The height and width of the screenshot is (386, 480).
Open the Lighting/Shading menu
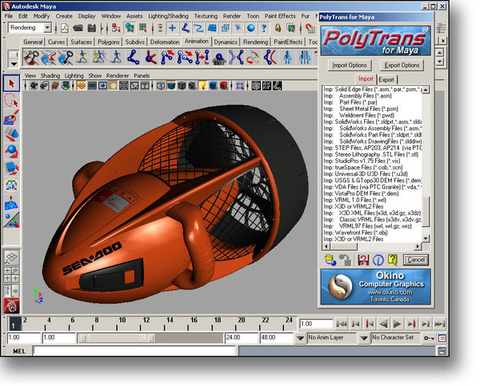tap(168, 16)
